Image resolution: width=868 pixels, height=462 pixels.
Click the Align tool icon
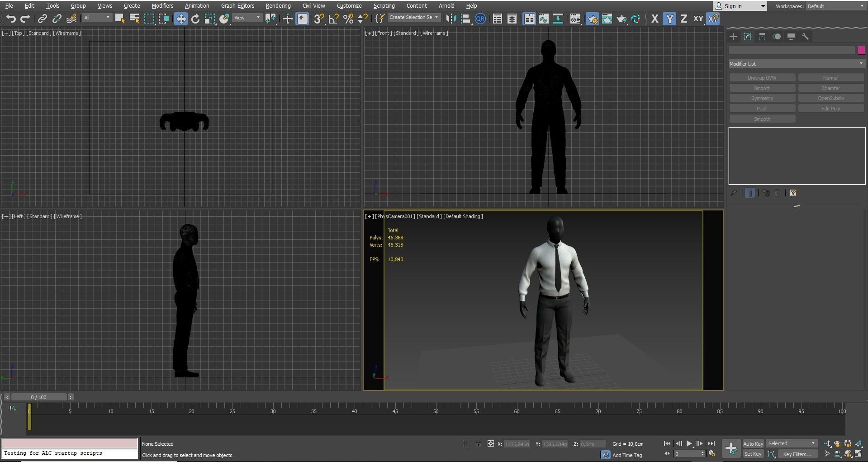[465, 19]
